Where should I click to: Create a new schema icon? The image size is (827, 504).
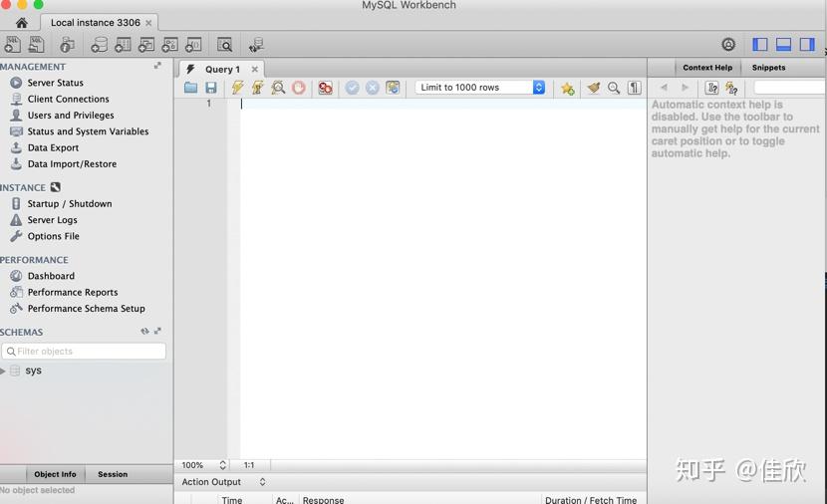[99, 45]
